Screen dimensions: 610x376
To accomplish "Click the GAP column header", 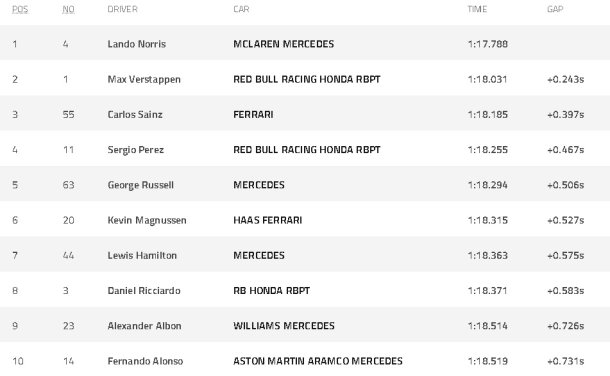I will coord(555,9).
